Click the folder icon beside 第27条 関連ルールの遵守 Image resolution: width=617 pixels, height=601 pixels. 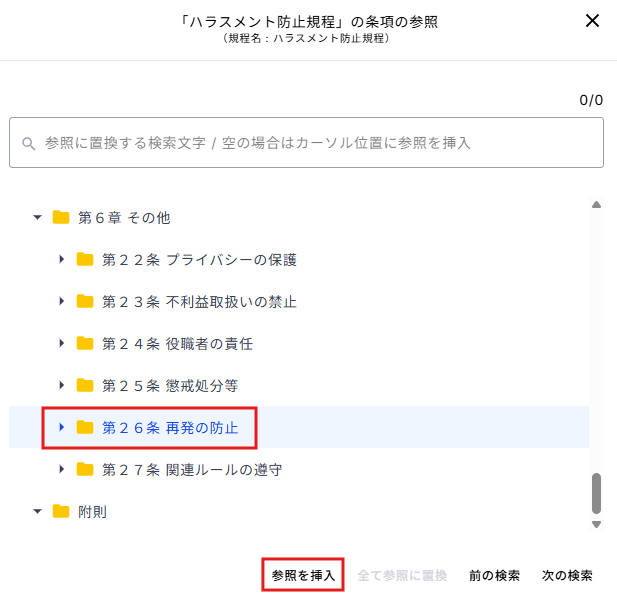85,469
